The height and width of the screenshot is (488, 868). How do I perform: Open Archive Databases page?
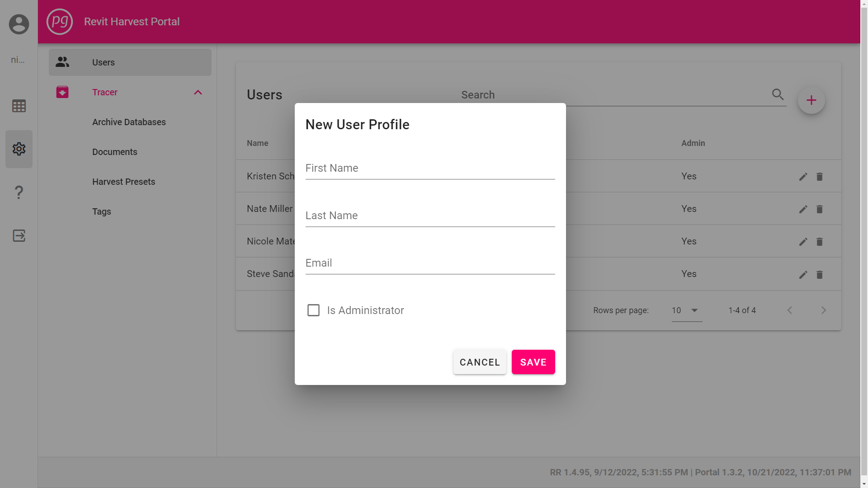point(129,122)
